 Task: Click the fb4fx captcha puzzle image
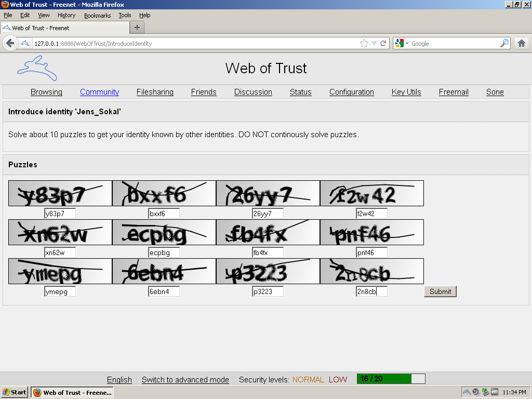(268, 232)
